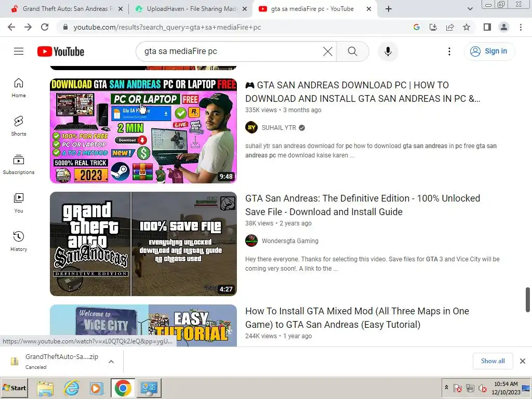532x399 pixels.
Task: Click the Google icon in address bar
Action: (417, 27)
